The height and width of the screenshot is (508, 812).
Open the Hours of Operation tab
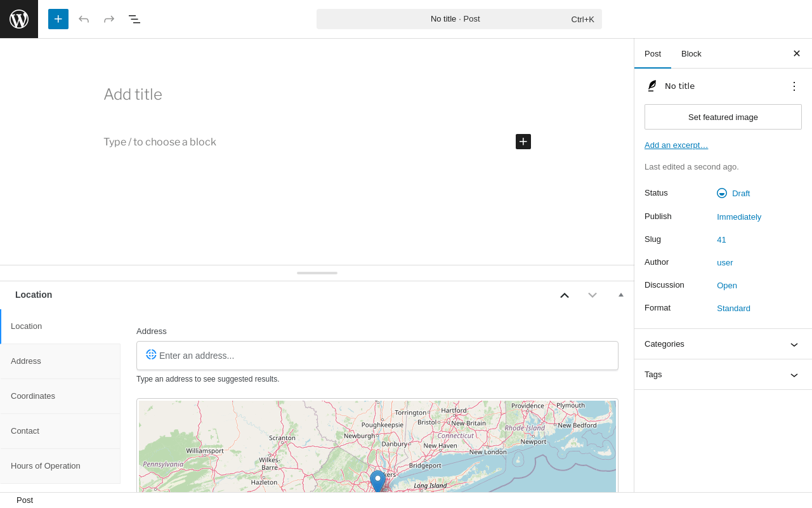tap(46, 466)
